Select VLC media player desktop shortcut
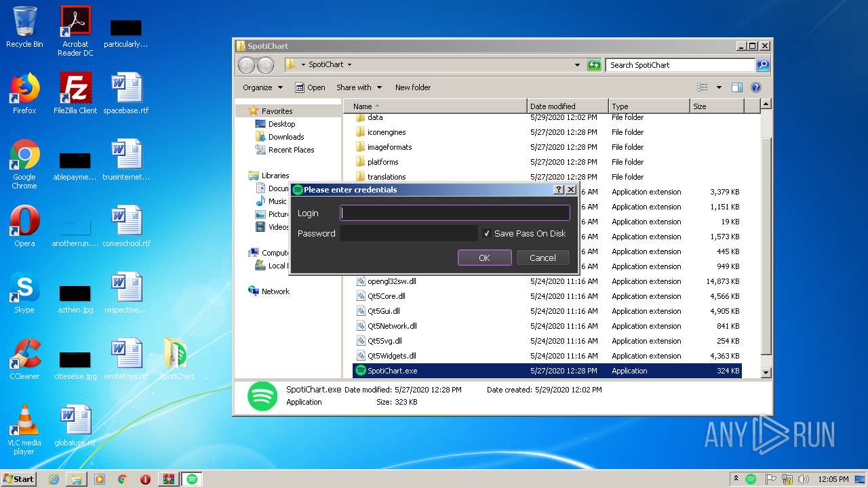The height and width of the screenshot is (488, 868). pyautogui.click(x=24, y=430)
